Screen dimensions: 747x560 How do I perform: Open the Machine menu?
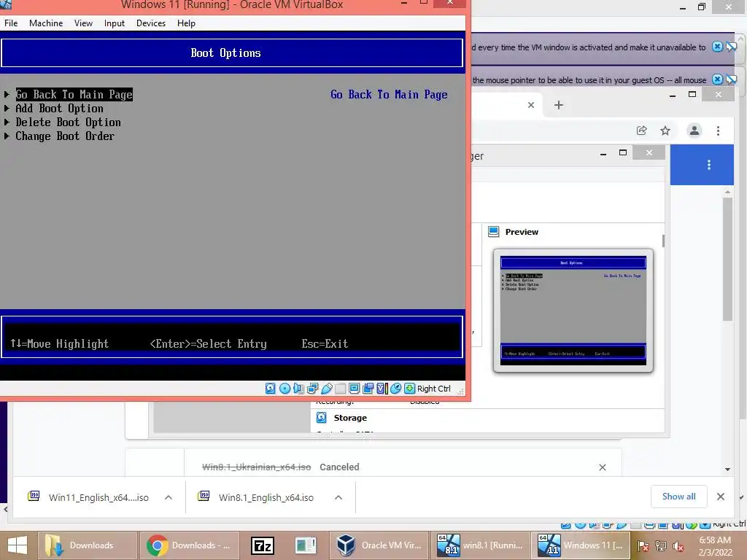coord(46,23)
